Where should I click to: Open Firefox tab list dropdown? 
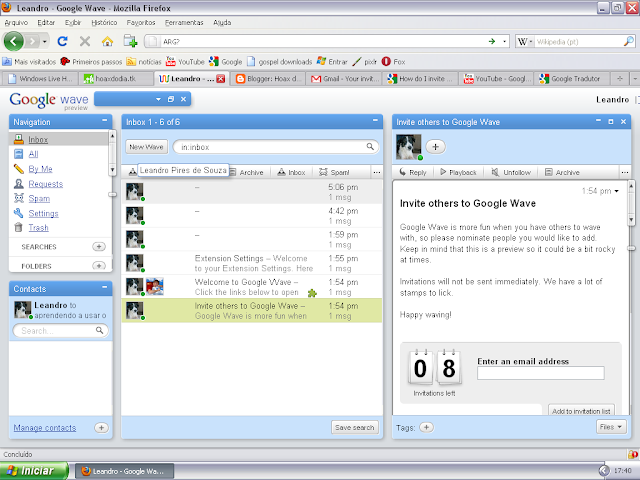[635, 78]
